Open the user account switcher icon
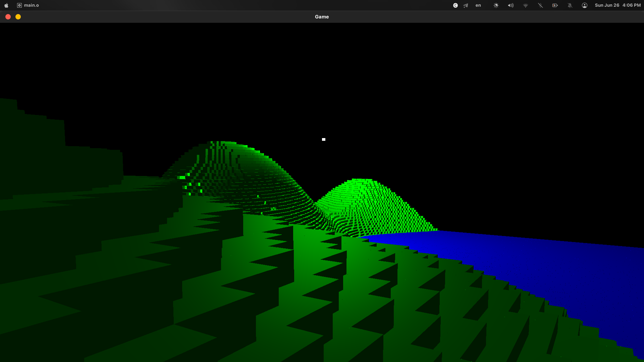 click(x=584, y=5)
